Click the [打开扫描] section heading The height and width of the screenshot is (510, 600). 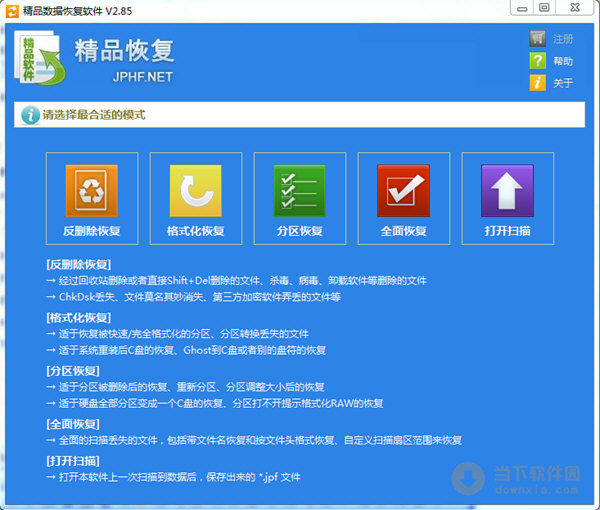(x=73, y=461)
